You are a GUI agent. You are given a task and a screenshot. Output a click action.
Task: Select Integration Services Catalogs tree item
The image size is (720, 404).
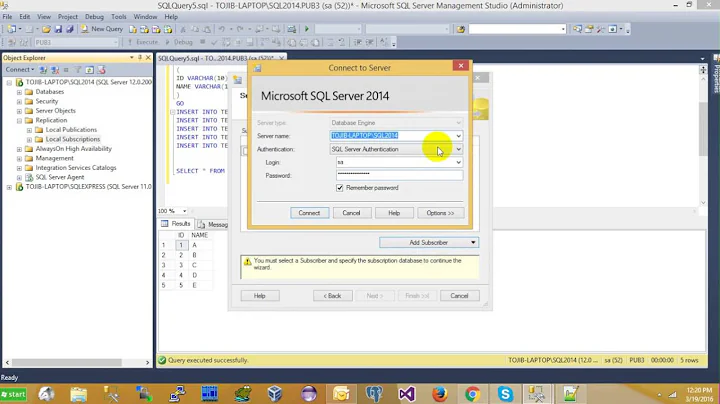point(76,168)
